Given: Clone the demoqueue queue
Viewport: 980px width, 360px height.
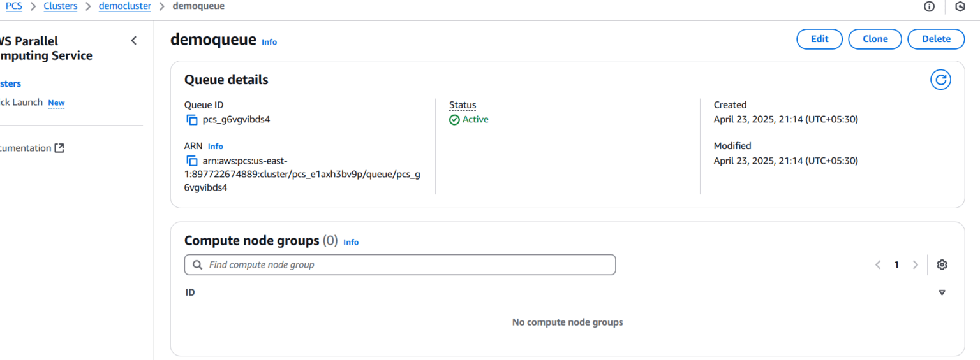Looking at the screenshot, I should pos(875,39).
